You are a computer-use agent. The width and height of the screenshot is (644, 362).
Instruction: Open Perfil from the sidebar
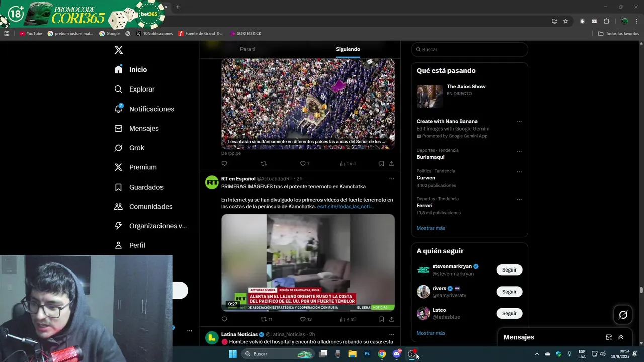click(x=130, y=245)
